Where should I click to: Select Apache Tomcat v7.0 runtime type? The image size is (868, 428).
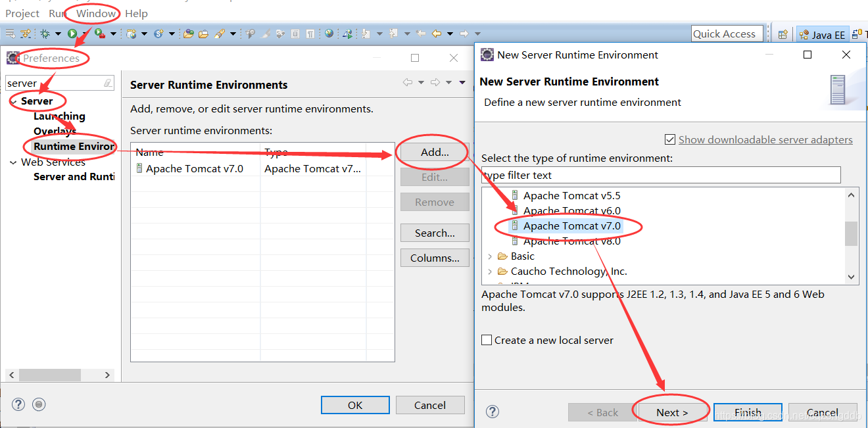[x=571, y=226]
